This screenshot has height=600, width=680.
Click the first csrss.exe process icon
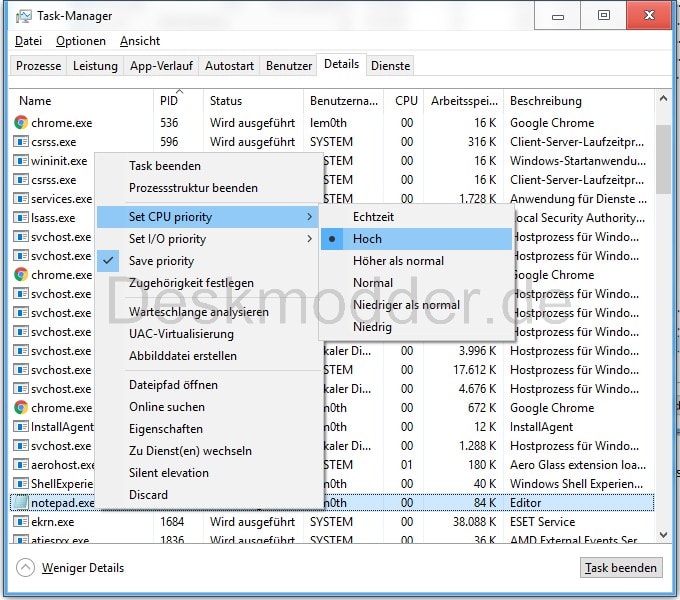click(21, 142)
